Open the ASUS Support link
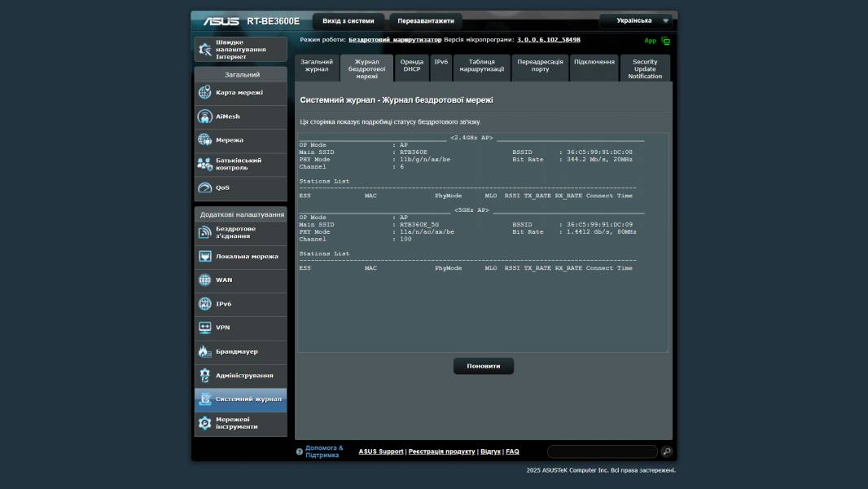 [x=381, y=452]
